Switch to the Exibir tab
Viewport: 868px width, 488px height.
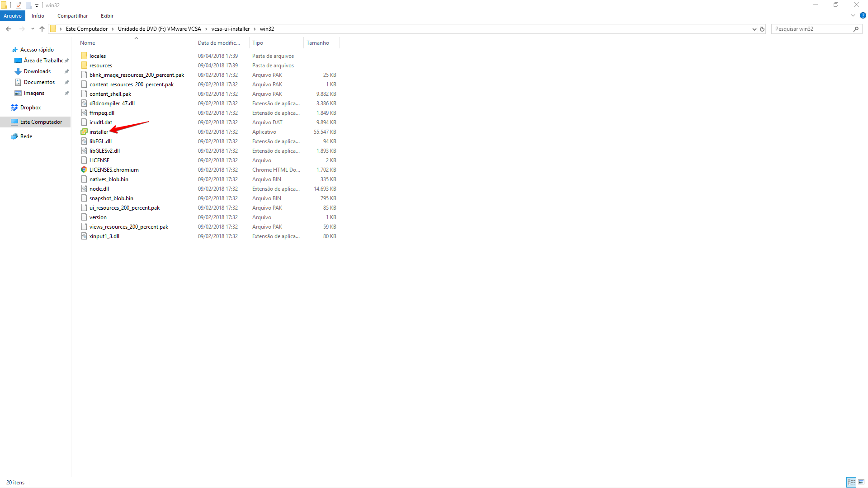tap(107, 16)
